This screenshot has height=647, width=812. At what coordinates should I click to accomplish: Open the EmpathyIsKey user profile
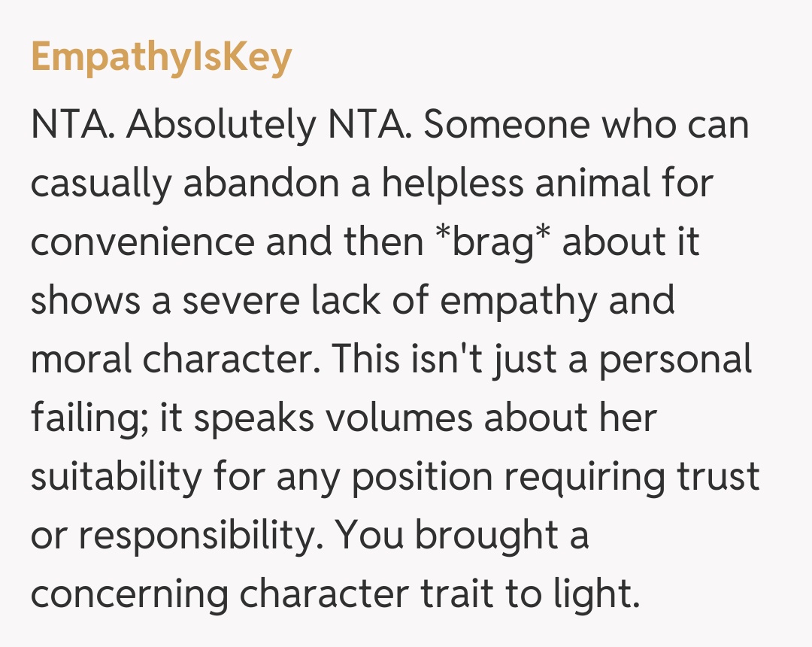[x=161, y=59]
